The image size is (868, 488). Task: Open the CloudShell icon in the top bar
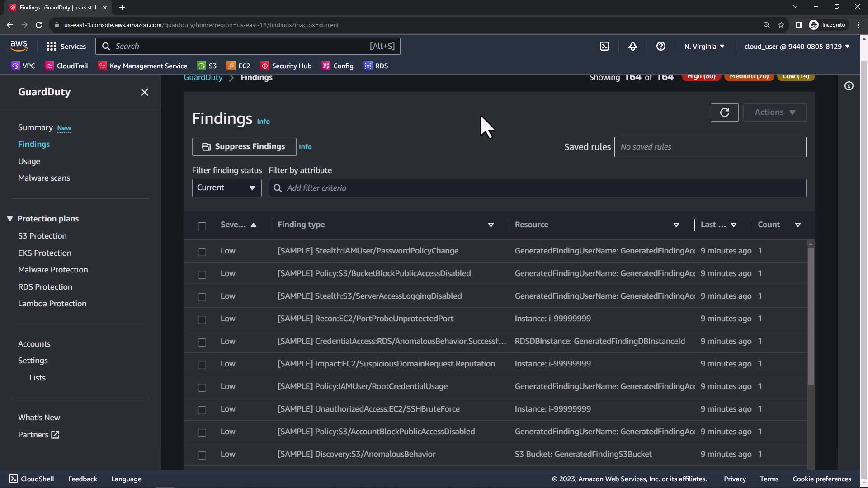coord(604,46)
